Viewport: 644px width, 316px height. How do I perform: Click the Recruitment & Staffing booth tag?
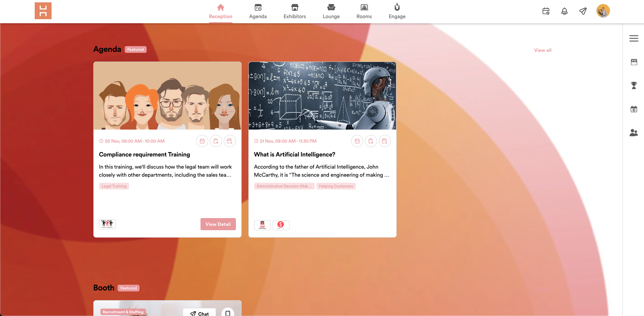[x=123, y=312]
